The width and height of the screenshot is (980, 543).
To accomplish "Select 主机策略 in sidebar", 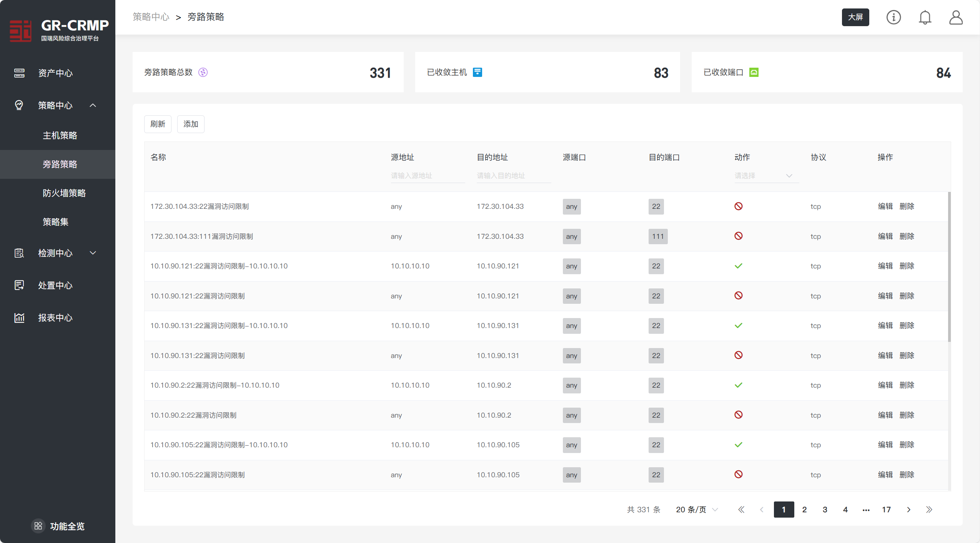I will pyautogui.click(x=60, y=135).
